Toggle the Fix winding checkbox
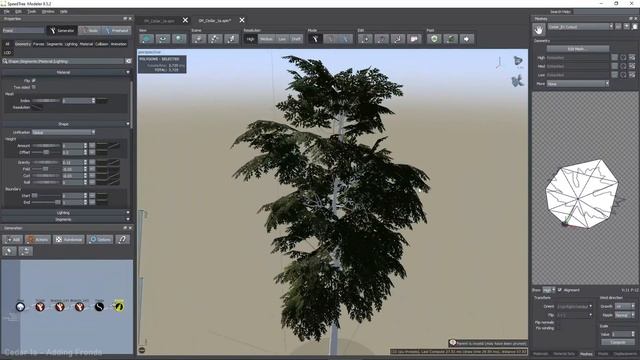 [x=558, y=328]
